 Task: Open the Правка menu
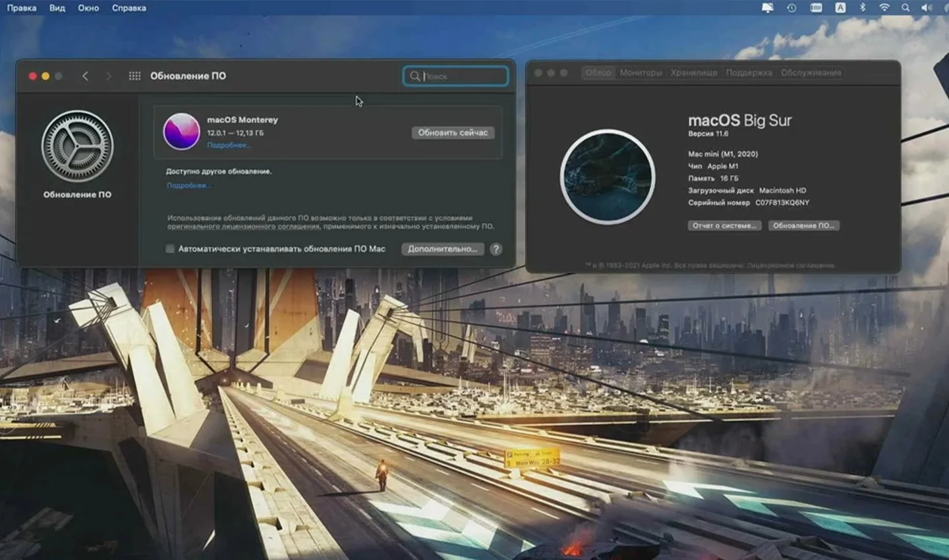(22, 8)
